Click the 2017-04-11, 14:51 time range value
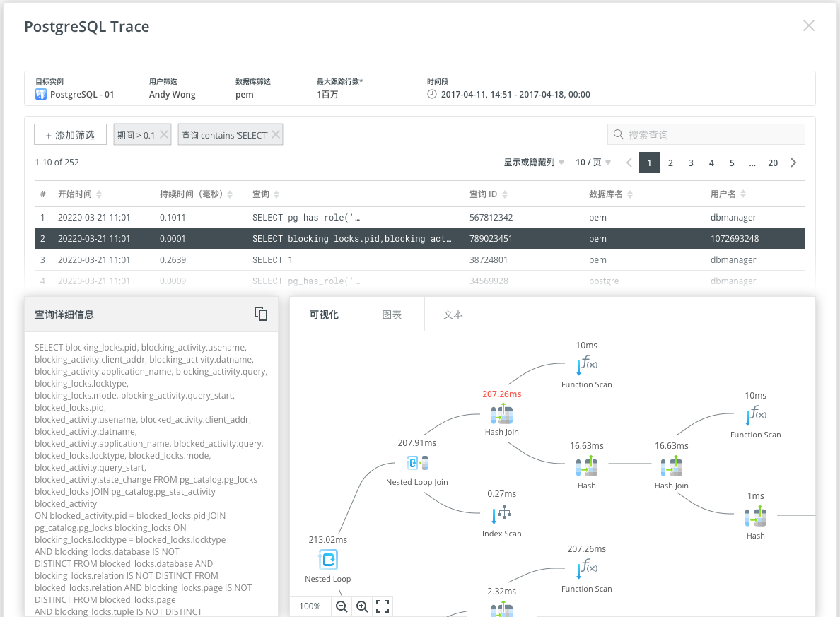 (x=515, y=94)
